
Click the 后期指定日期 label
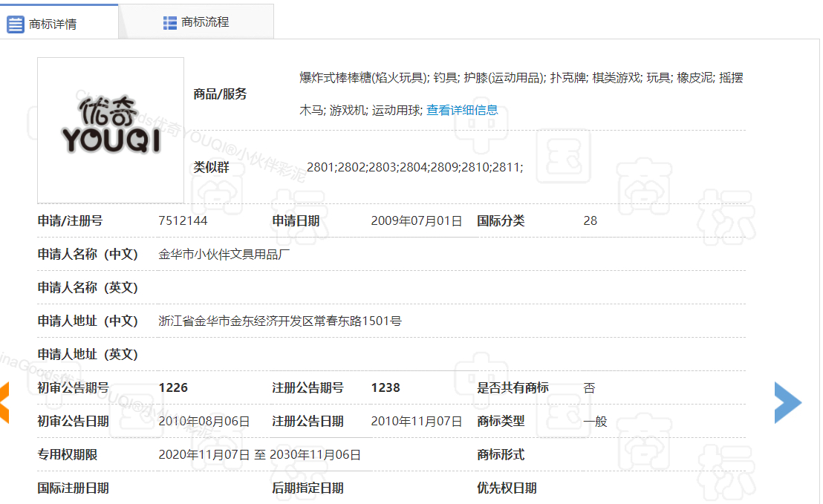pos(308,488)
